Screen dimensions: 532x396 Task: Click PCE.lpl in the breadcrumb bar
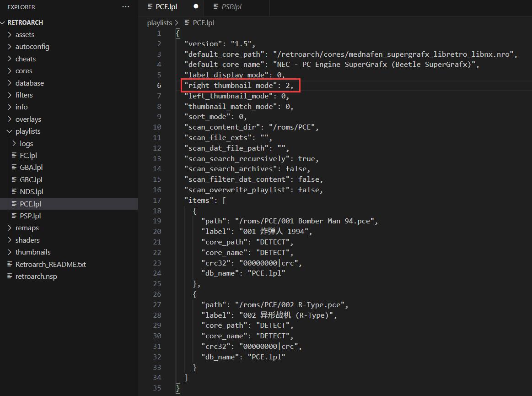tap(203, 22)
